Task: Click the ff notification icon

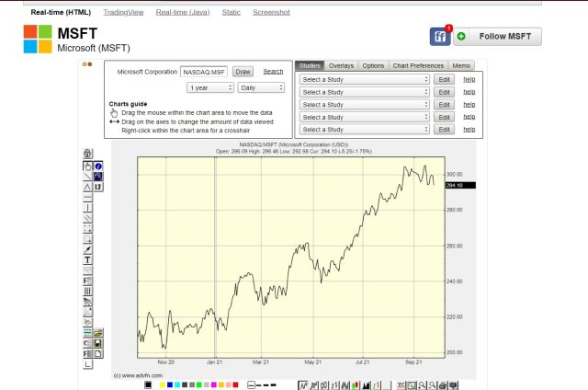Action: pyautogui.click(x=440, y=36)
